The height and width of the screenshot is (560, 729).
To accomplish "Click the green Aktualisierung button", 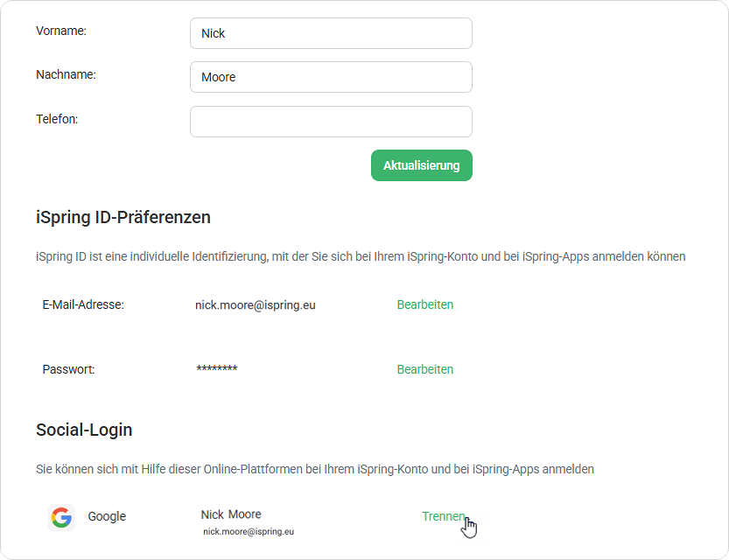I will tap(422, 165).
